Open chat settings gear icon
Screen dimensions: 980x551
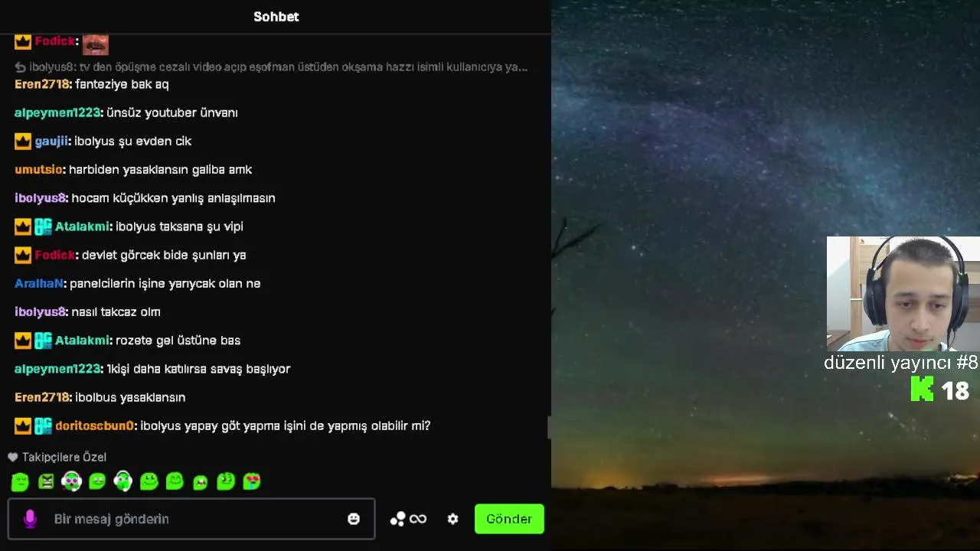coord(453,519)
